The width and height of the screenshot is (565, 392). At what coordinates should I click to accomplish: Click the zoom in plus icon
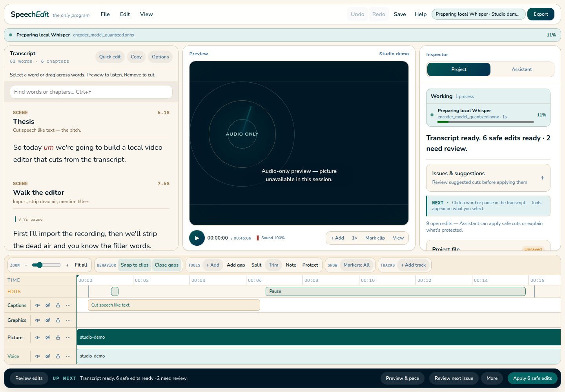point(67,265)
